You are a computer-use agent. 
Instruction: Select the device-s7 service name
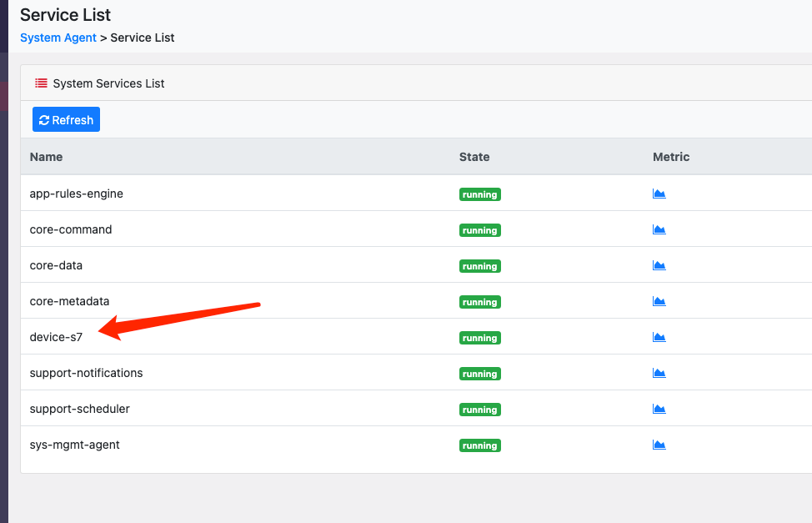point(56,337)
